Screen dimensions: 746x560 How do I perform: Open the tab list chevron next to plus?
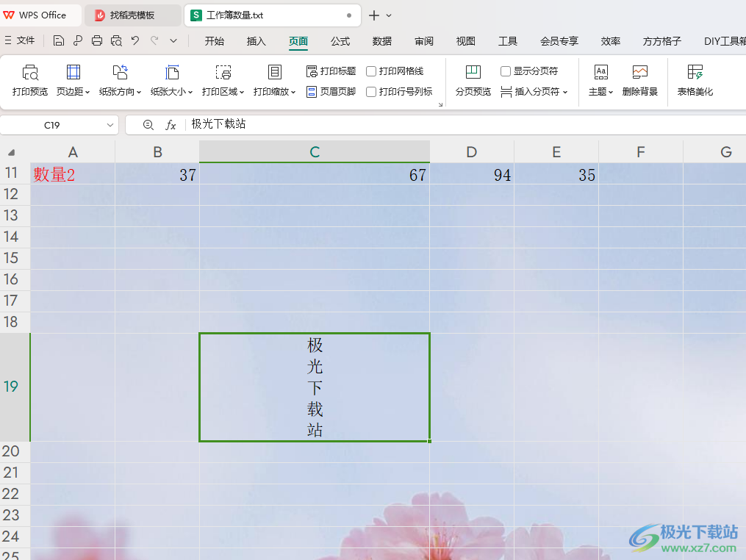coord(389,15)
